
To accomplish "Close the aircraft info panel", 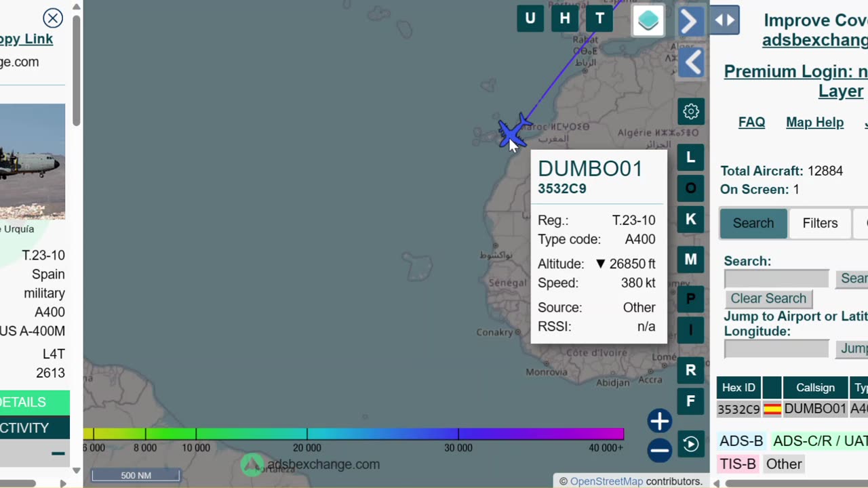I will point(52,18).
